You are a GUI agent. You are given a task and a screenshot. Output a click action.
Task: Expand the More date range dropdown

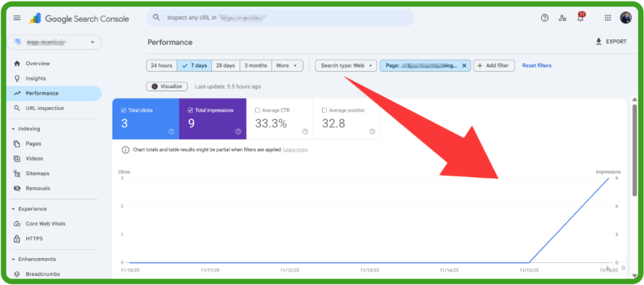tap(287, 66)
